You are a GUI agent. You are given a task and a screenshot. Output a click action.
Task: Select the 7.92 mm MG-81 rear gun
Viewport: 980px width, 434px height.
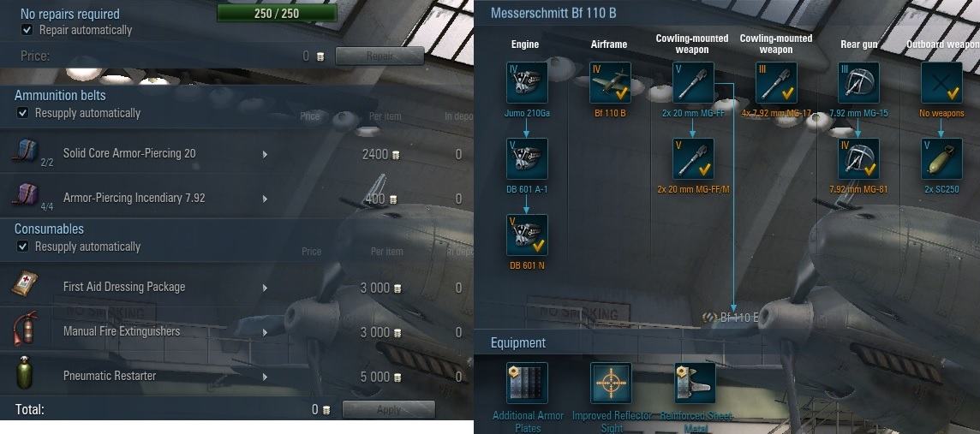[858, 158]
